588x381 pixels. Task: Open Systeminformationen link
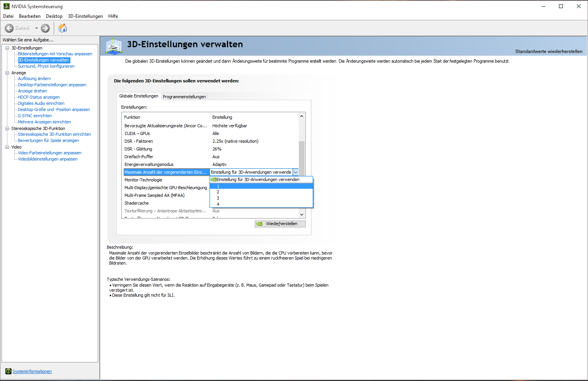[x=32, y=371]
